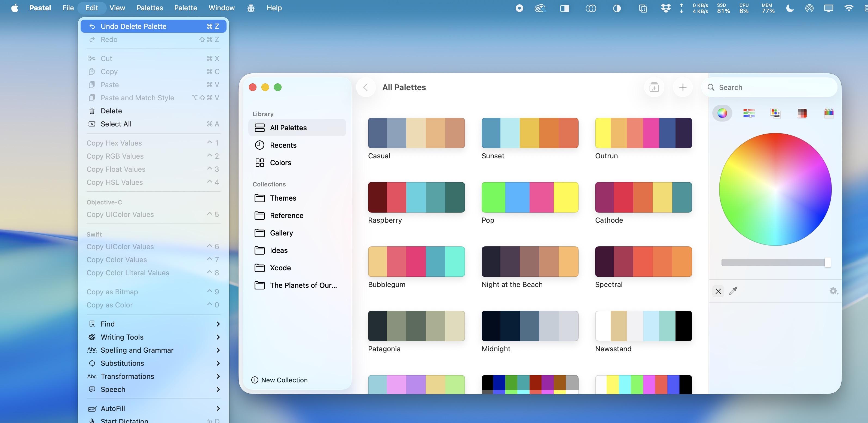Expand Spelling and Grammar submenu
Screen dimensions: 868x423
[x=153, y=350]
